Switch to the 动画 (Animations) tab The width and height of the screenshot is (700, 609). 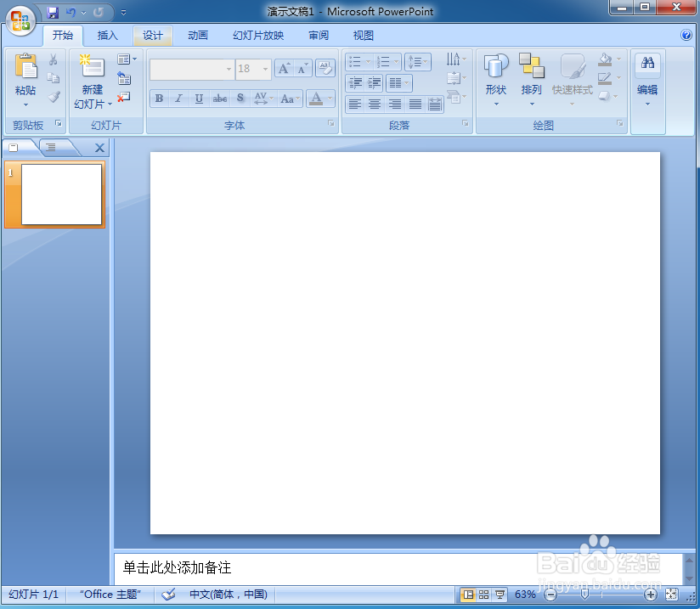(198, 36)
